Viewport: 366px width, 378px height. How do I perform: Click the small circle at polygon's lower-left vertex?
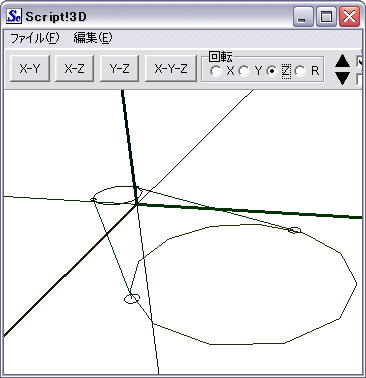[132, 298]
